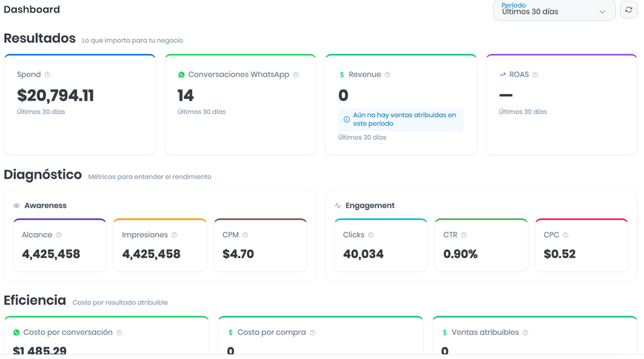Click the eye icon beside Awareness
The width and height of the screenshot is (644, 359).
[16, 206]
